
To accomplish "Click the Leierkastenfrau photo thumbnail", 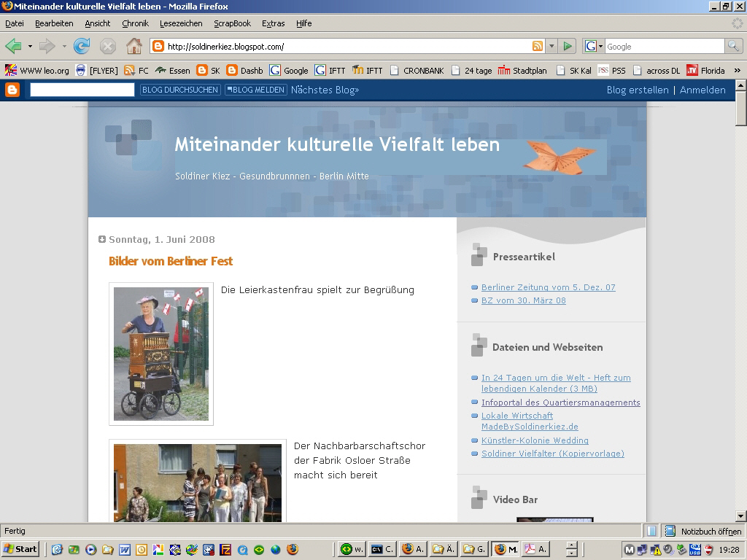I will tap(161, 354).
